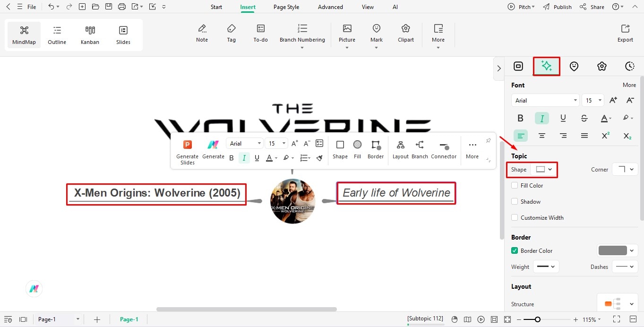Click AI Generate in floating toolbar
The image size is (644, 327).
pyautogui.click(x=213, y=150)
